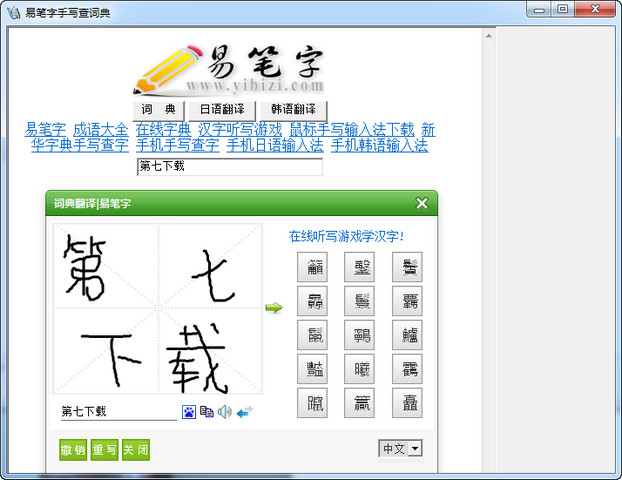Open the 成语大全 link
The height and width of the screenshot is (480, 622).
(x=101, y=130)
